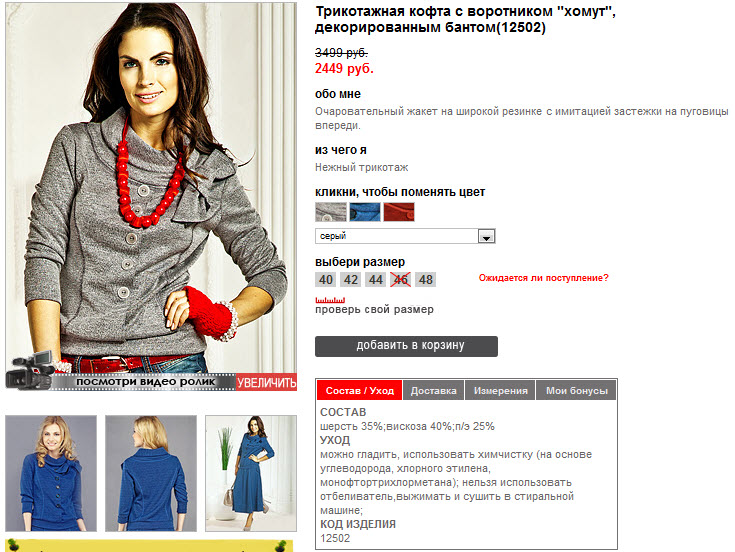735x552 pixels.
Task: Choose size 42
Action: [351, 280]
